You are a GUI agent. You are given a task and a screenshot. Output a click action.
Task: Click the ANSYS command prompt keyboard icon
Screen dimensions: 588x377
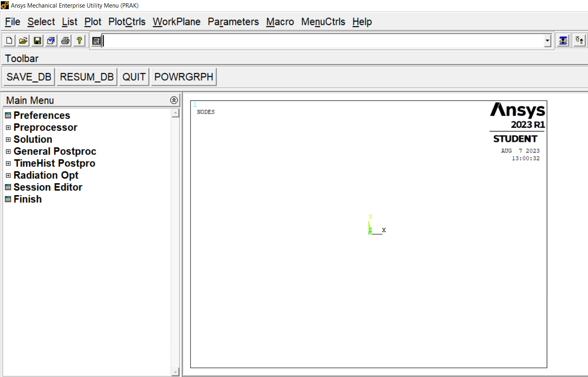96,41
